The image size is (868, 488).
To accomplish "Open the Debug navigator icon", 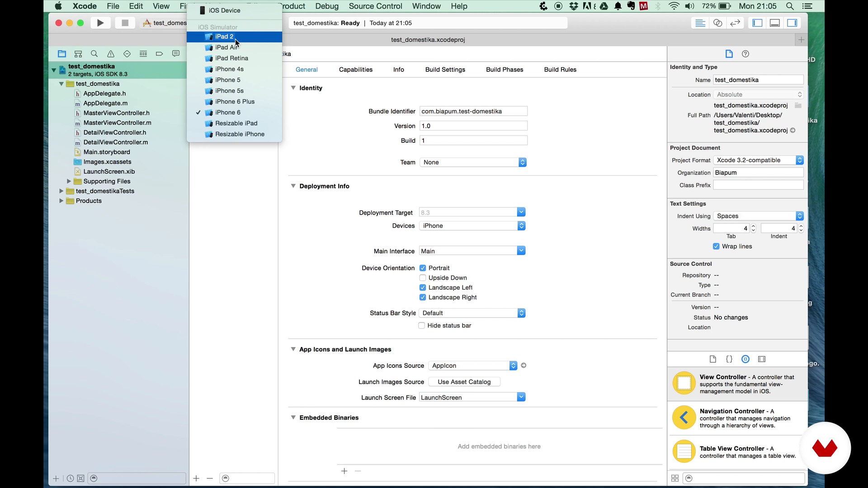I will (x=143, y=54).
